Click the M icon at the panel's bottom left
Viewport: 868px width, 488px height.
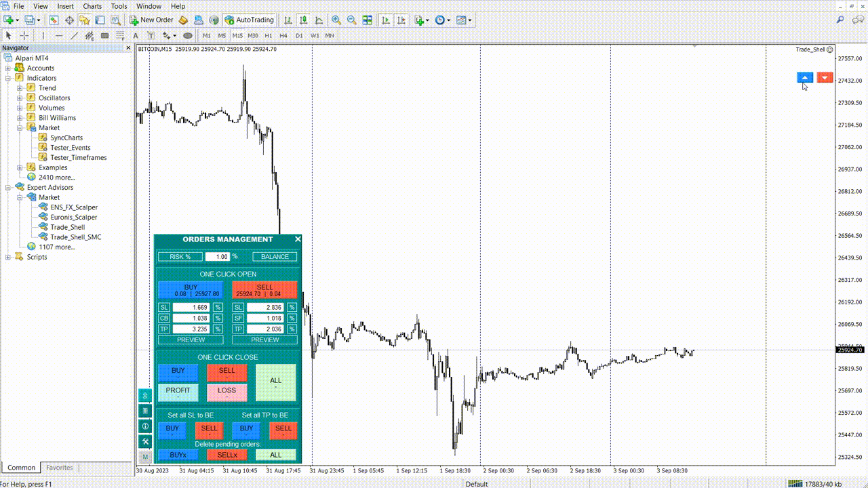145,457
